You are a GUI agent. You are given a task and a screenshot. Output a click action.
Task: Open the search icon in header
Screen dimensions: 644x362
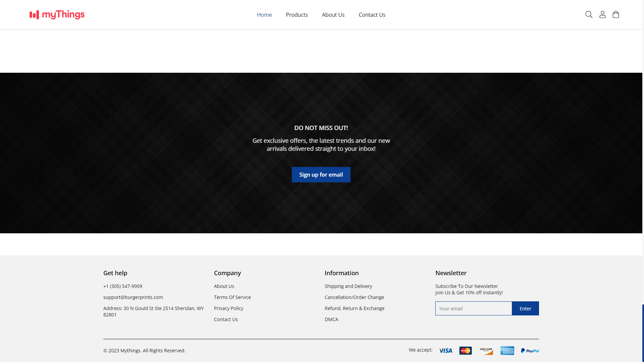click(x=589, y=14)
